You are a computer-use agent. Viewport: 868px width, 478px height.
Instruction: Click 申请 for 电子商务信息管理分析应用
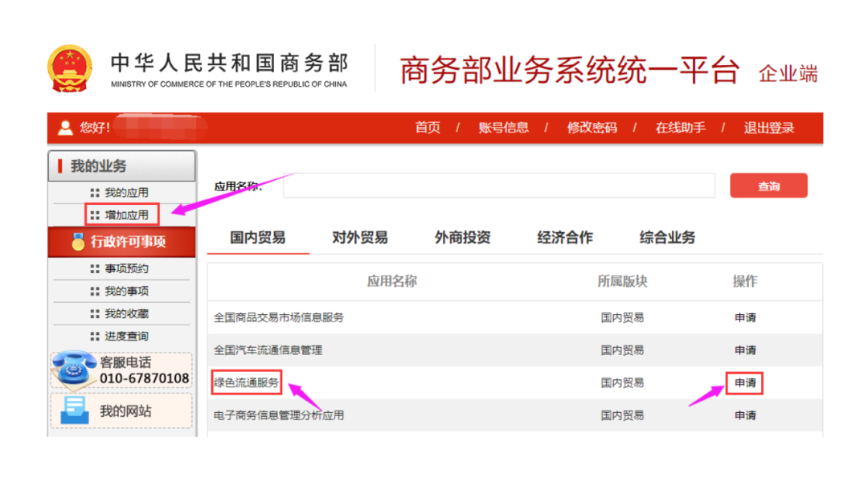click(745, 415)
